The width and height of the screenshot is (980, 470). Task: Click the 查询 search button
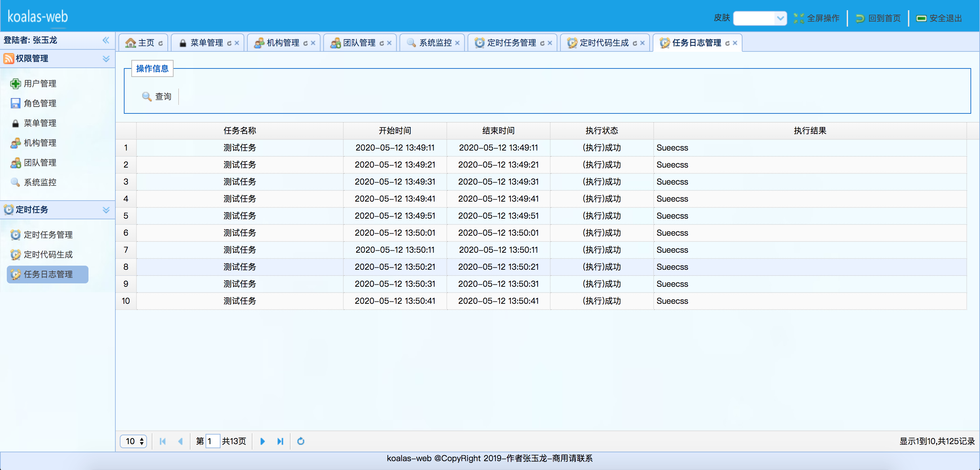157,96
